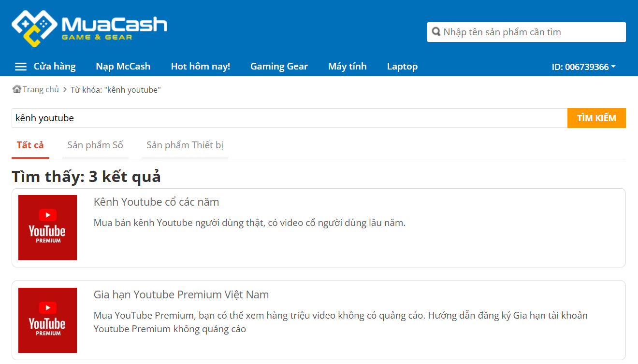Click the magnifier icon in header search
The width and height of the screenshot is (638, 364).
436,32
